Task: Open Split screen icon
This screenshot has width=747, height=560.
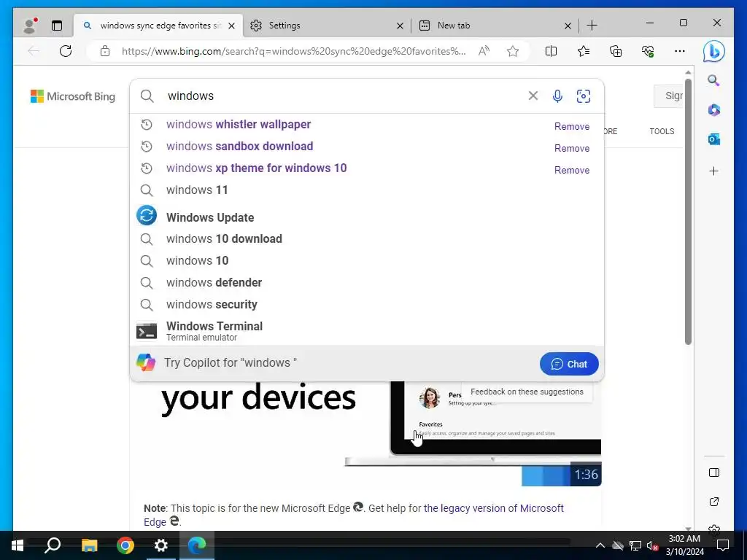Action: [x=551, y=51]
